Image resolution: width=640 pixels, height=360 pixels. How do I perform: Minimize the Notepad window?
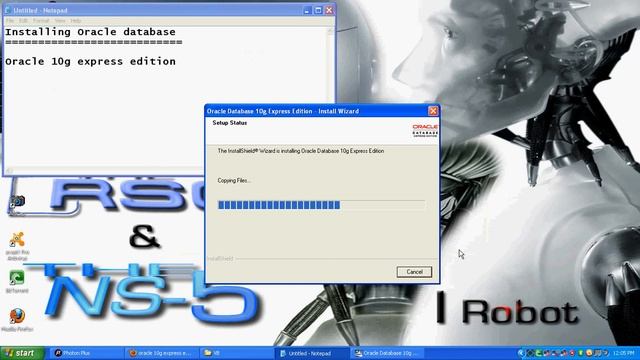[307, 10]
